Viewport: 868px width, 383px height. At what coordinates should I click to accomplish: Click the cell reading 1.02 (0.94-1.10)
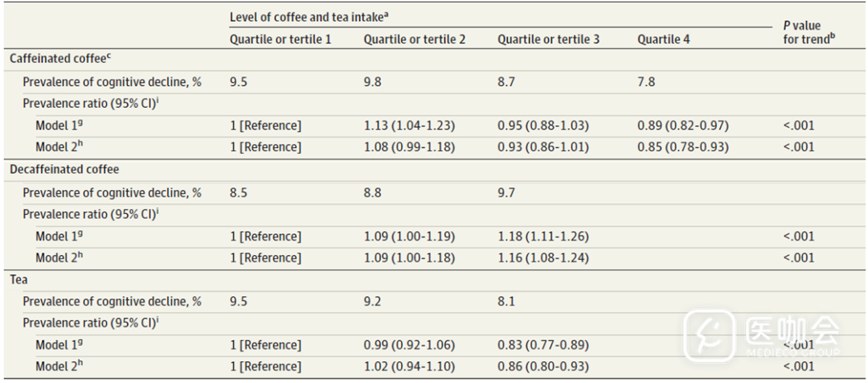pyautogui.click(x=409, y=366)
